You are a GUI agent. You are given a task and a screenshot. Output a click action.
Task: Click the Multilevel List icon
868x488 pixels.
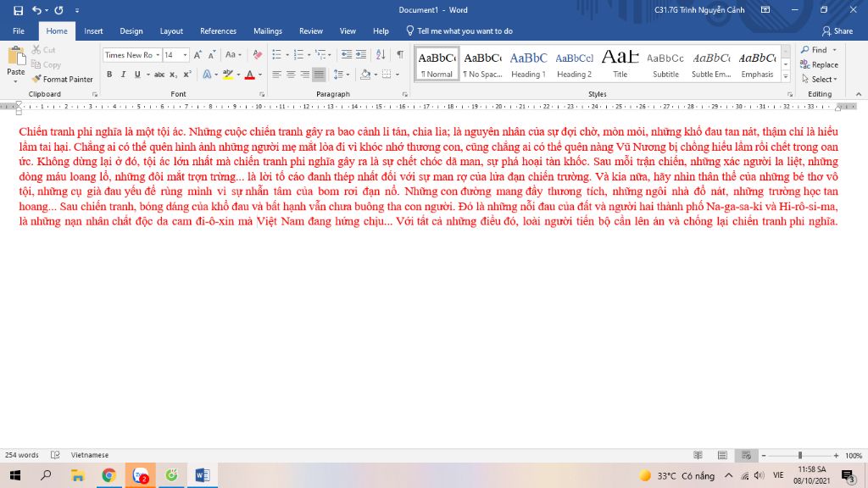pyautogui.click(x=321, y=55)
